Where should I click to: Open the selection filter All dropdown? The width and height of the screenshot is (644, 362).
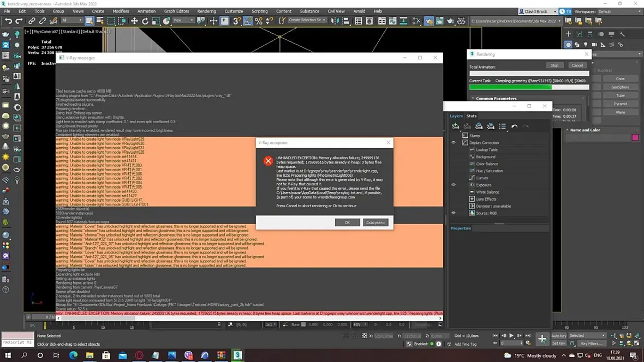71,21
